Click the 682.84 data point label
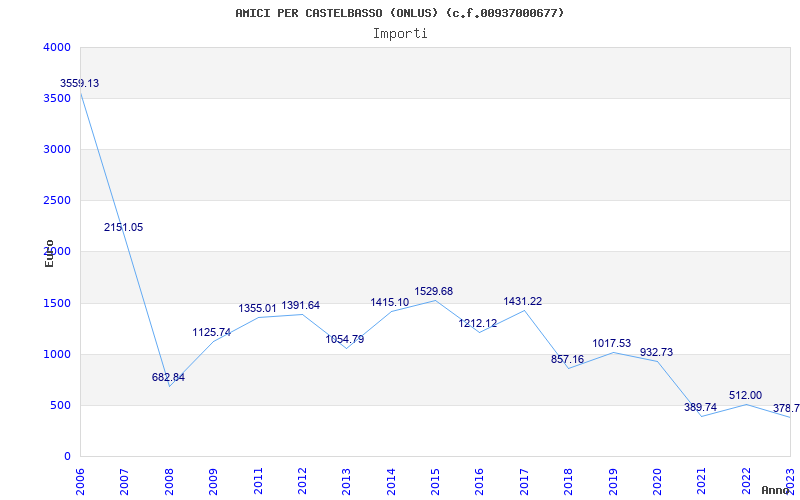Viewport: 800px width, 500px height. pos(168,378)
